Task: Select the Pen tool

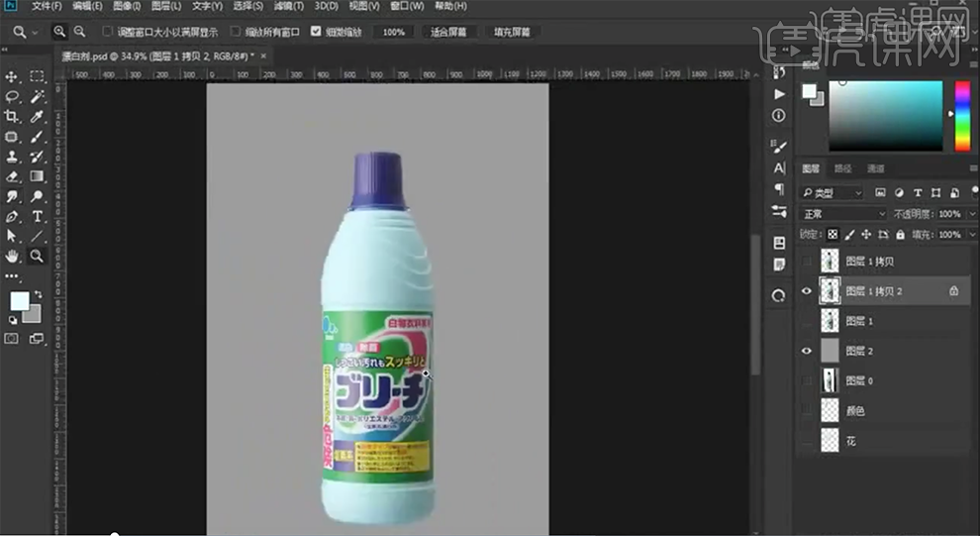Action: point(13,216)
